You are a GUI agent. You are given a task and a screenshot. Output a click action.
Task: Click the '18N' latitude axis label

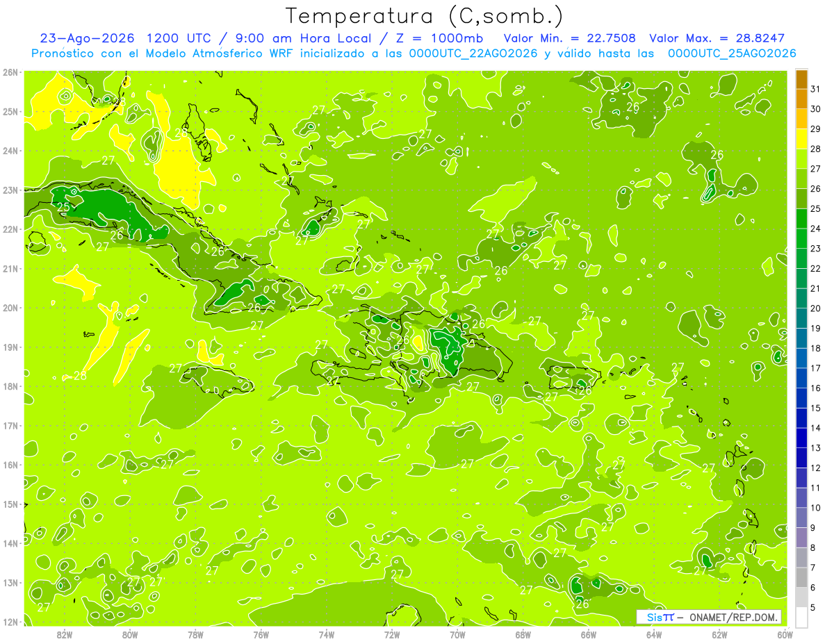coord(11,386)
